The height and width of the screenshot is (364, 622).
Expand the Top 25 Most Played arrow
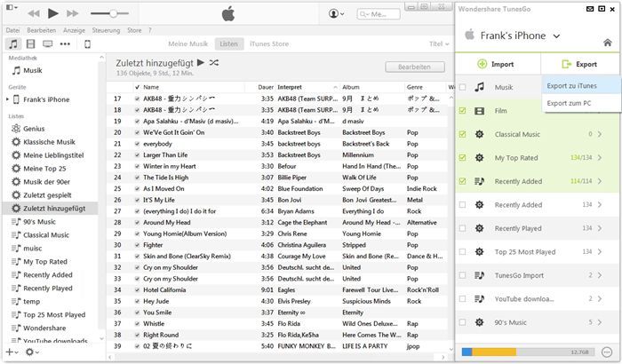pyautogui.click(x=600, y=252)
